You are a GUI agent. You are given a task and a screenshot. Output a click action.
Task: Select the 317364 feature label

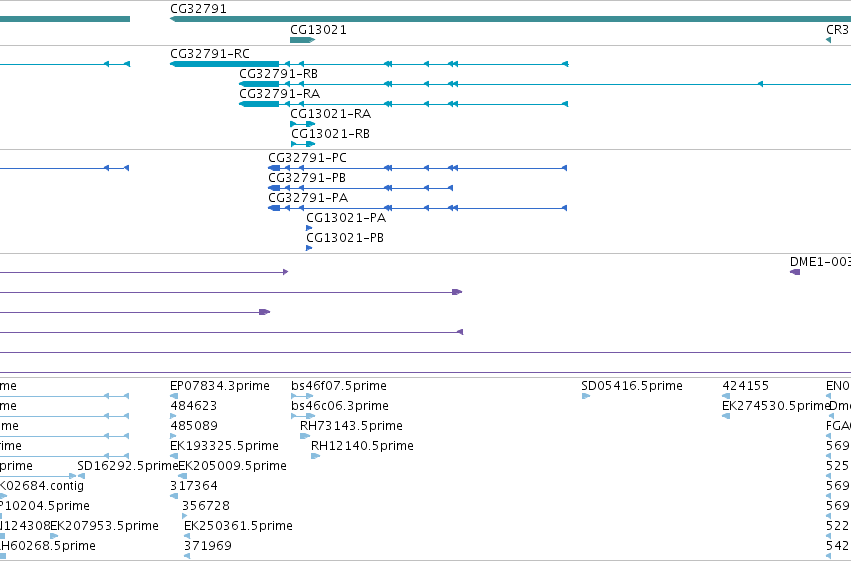point(194,486)
